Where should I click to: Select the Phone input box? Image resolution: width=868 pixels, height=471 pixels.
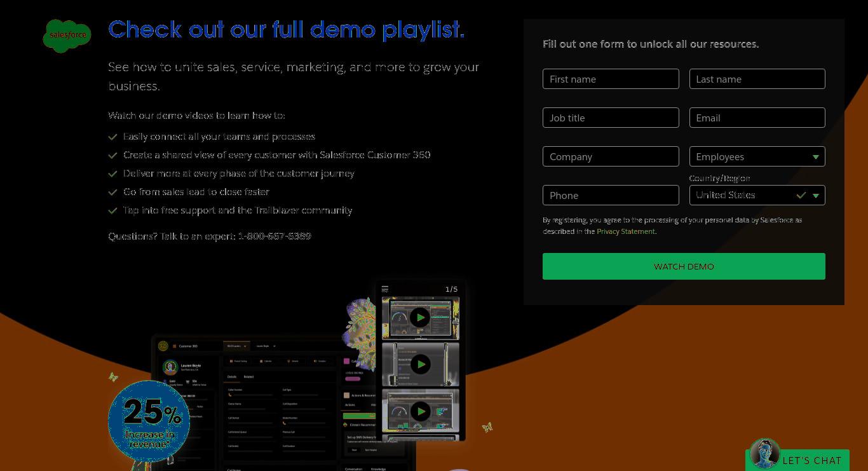tap(611, 195)
